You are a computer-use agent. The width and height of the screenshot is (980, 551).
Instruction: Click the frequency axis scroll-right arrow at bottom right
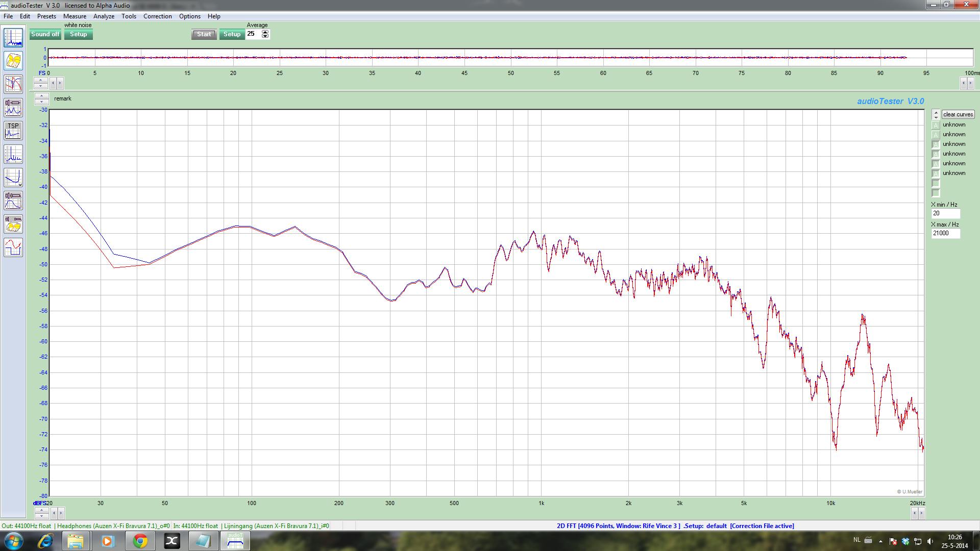click(921, 513)
